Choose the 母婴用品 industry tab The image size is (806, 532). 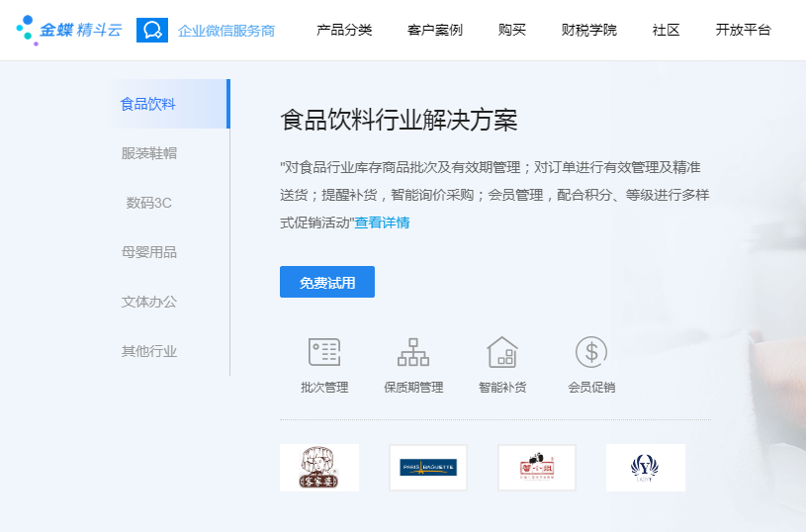149,252
